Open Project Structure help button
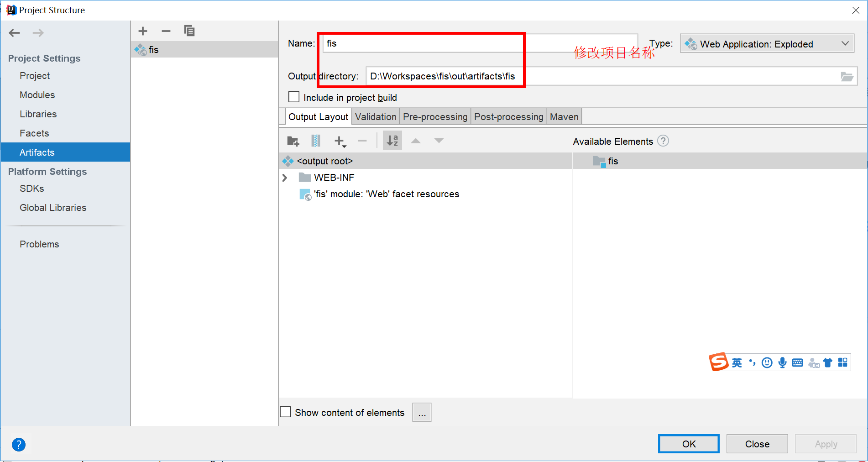The width and height of the screenshot is (868, 462). pos(19,444)
